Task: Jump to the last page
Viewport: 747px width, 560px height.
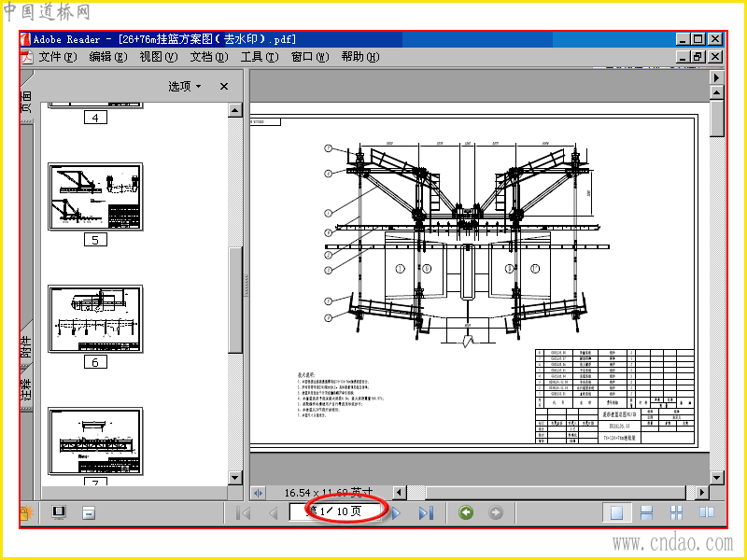Action: (426, 512)
